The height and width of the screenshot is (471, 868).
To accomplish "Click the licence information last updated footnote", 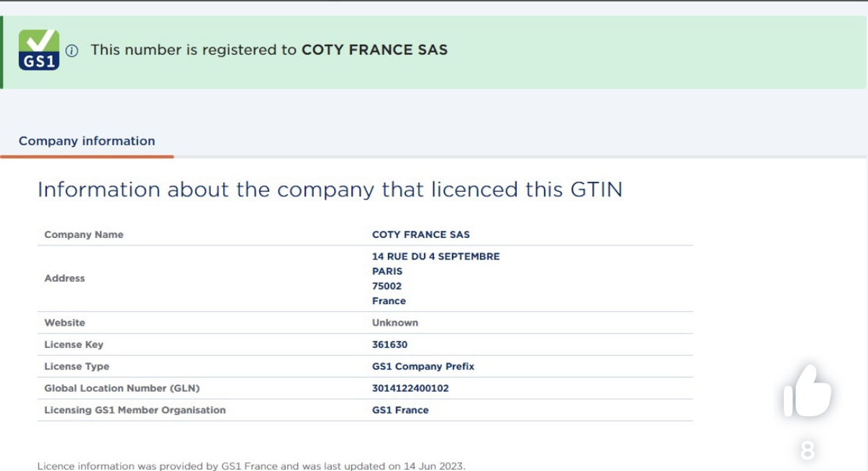I will click(x=251, y=466).
